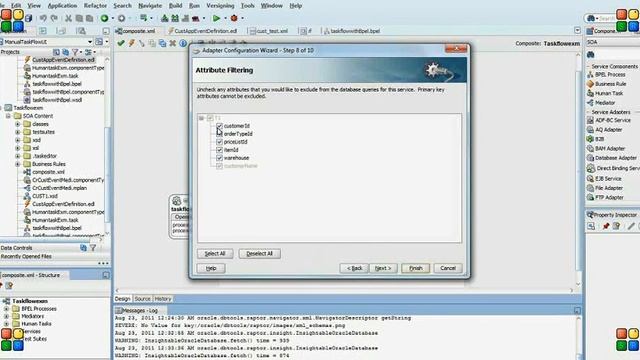640x360 pixels.
Task: Click the binoculars search icon in Component Palette
Action: coord(591,55)
